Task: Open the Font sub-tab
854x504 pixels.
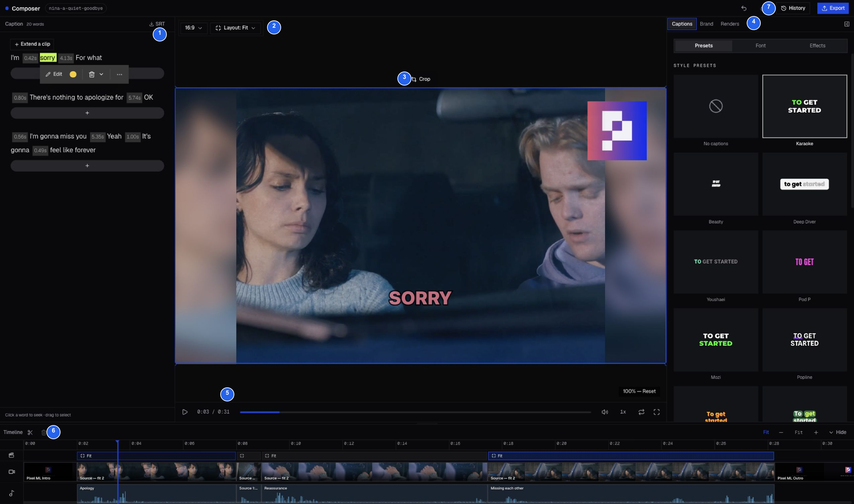Action: tap(760, 46)
